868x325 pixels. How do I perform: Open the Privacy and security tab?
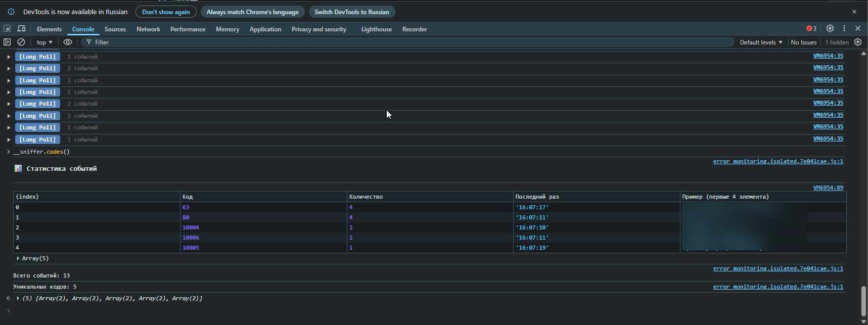319,29
